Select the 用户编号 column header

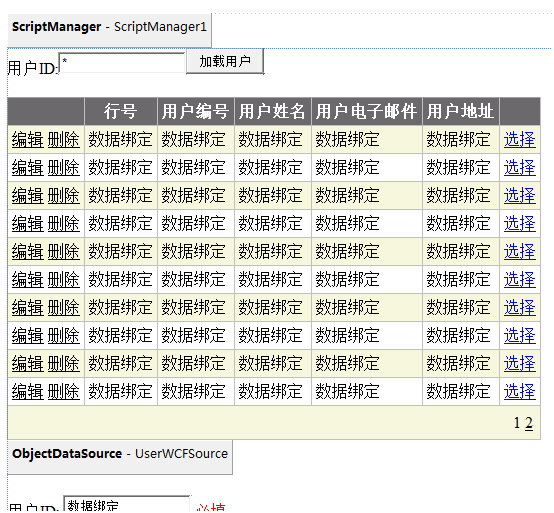[x=195, y=111]
